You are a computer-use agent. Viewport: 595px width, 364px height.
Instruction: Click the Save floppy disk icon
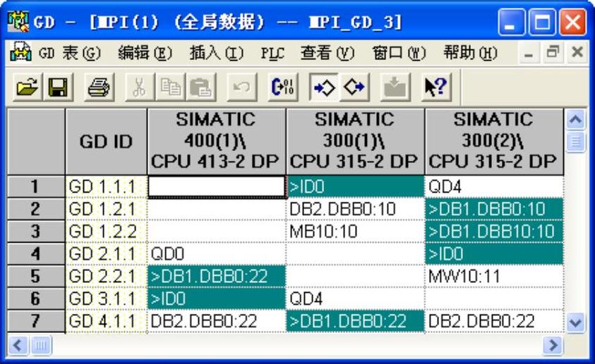coord(58,87)
